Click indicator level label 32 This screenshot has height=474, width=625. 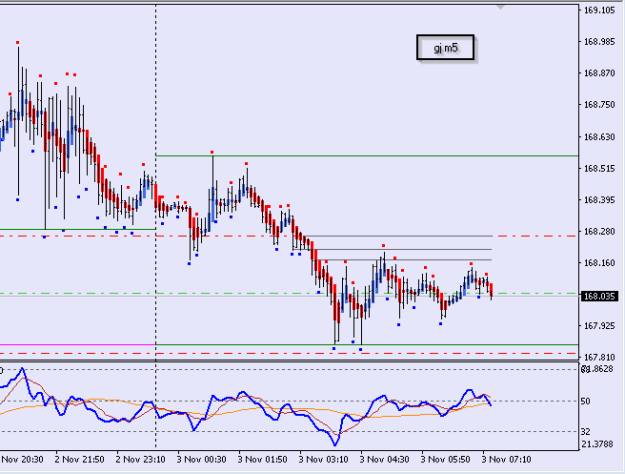(x=586, y=432)
